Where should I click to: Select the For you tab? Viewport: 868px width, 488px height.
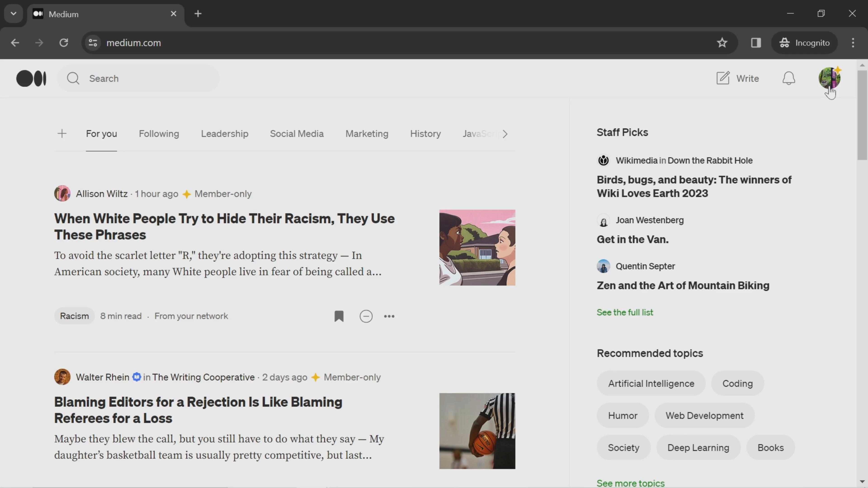tap(101, 134)
